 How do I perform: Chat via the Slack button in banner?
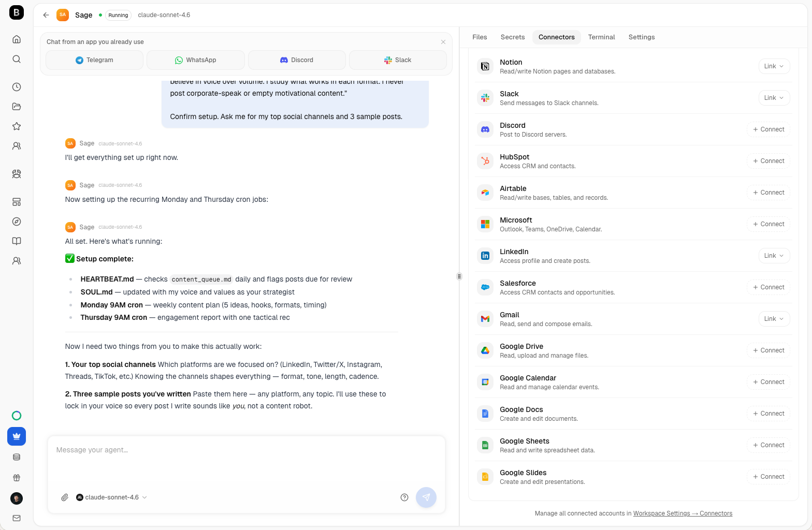click(398, 60)
